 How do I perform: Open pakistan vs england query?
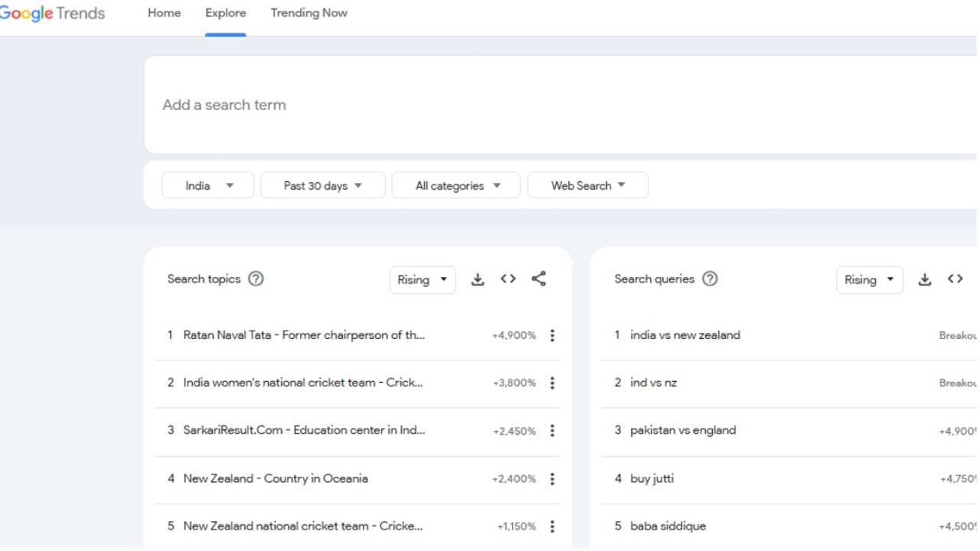pos(683,430)
